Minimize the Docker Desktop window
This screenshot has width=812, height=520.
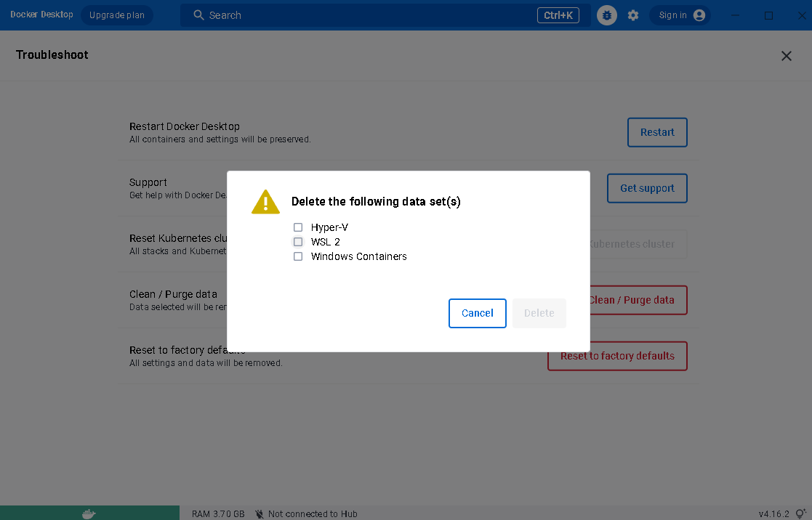pos(735,15)
